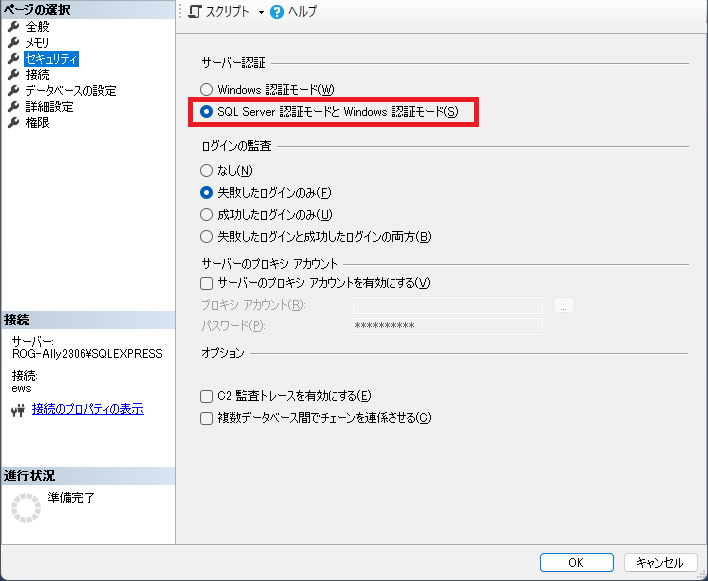The image size is (708, 581).
Task: Open the 詳細設定 page
Action: (49, 107)
